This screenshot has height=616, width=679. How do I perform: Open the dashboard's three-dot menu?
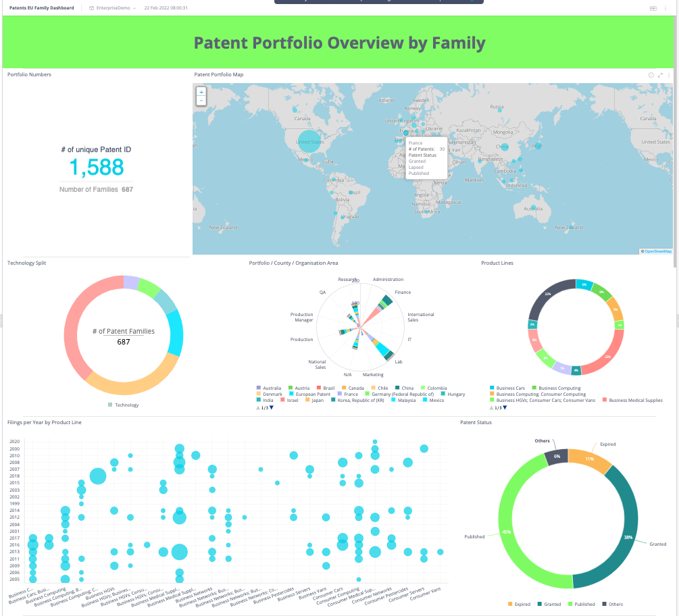(665, 8)
